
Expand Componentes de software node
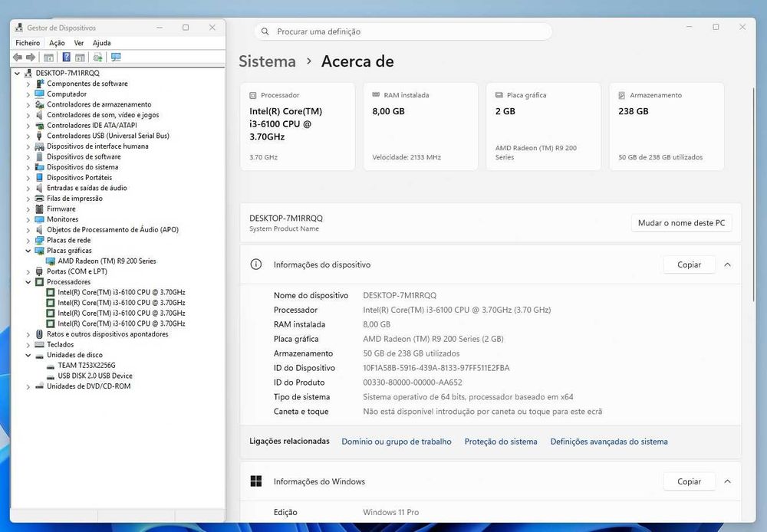click(x=28, y=84)
